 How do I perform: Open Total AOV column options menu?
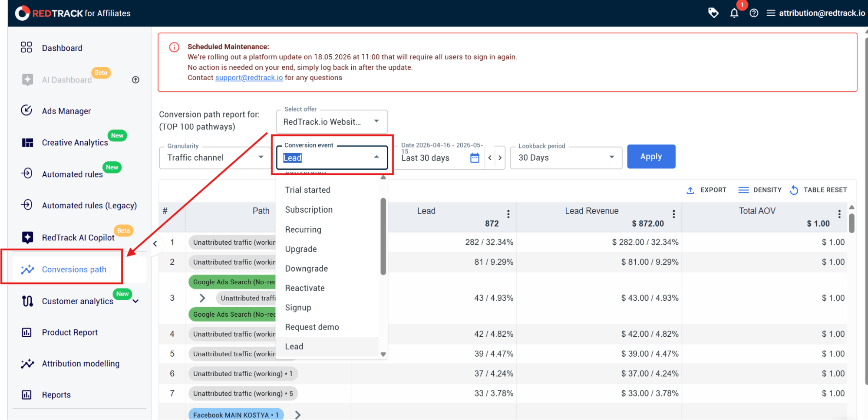click(839, 214)
